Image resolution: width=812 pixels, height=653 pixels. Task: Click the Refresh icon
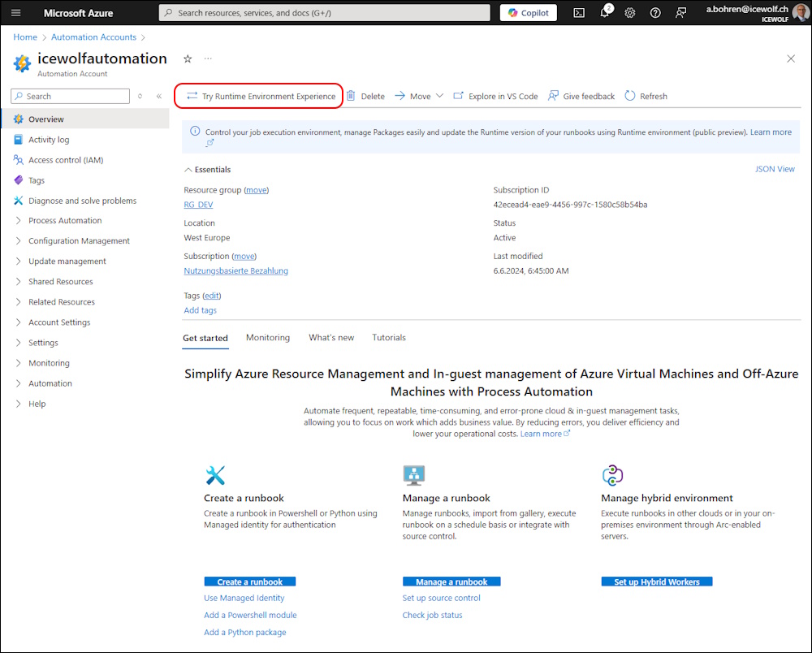click(630, 96)
